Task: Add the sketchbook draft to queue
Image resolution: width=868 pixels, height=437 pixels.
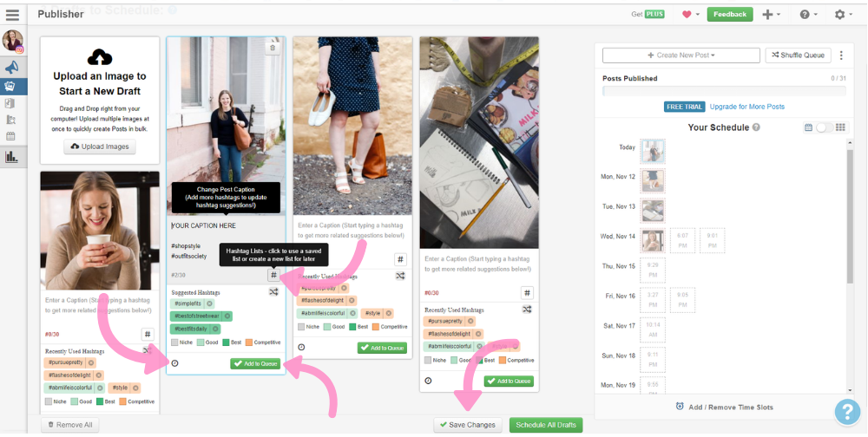Action: click(x=509, y=382)
